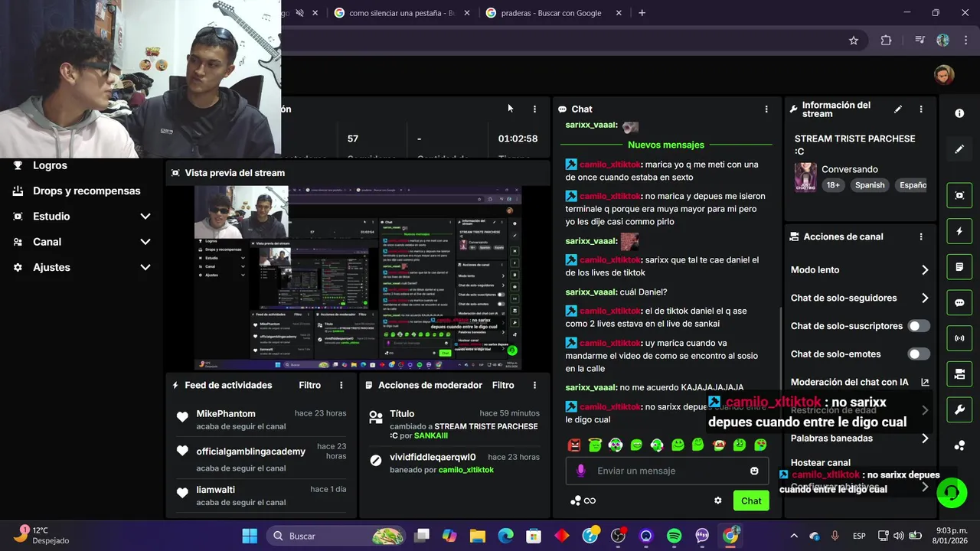Open the green headset support button
This screenshot has height=551, width=980.
pos(952,492)
